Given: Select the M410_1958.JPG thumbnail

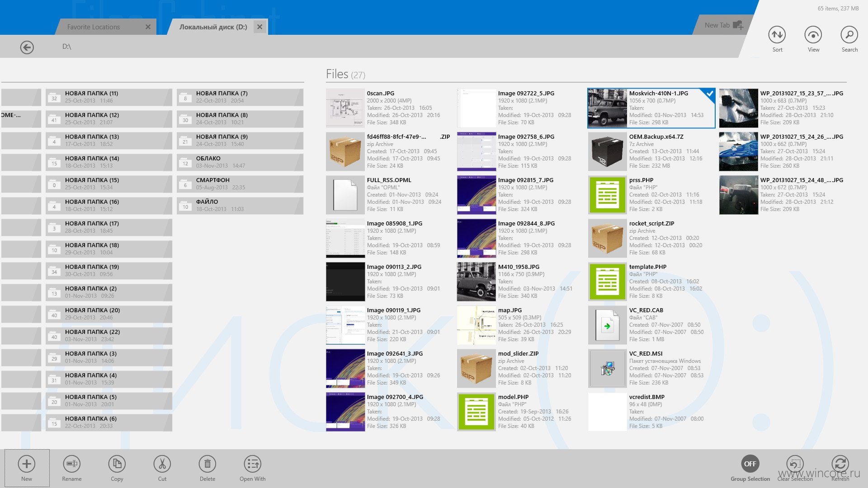Looking at the screenshot, I should click(476, 282).
